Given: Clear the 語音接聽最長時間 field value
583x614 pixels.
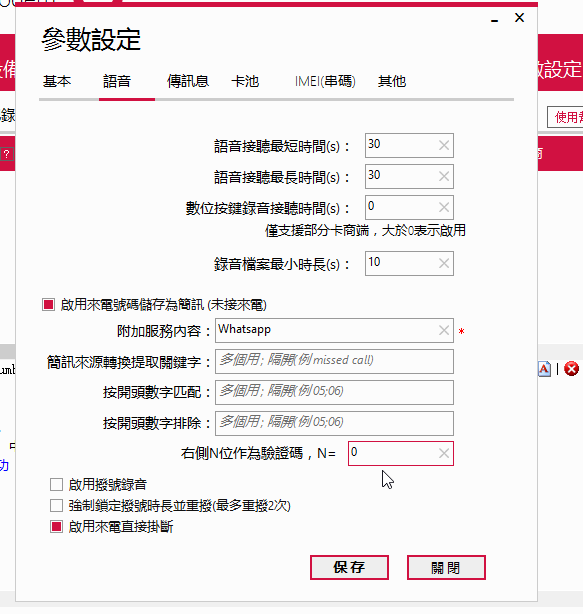Looking at the screenshot, I should pyautogui.click(x=444, y=177).
